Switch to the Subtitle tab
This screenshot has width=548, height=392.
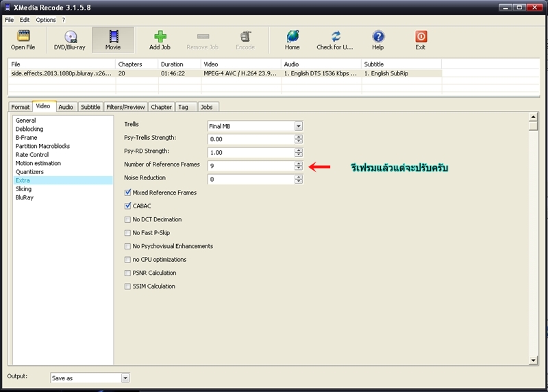[x=90, y=107]
